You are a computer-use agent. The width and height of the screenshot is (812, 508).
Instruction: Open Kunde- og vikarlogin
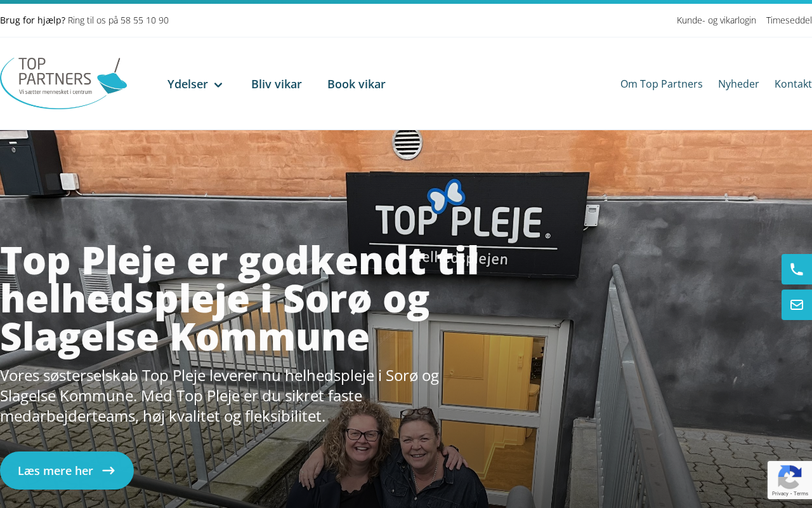716,20
